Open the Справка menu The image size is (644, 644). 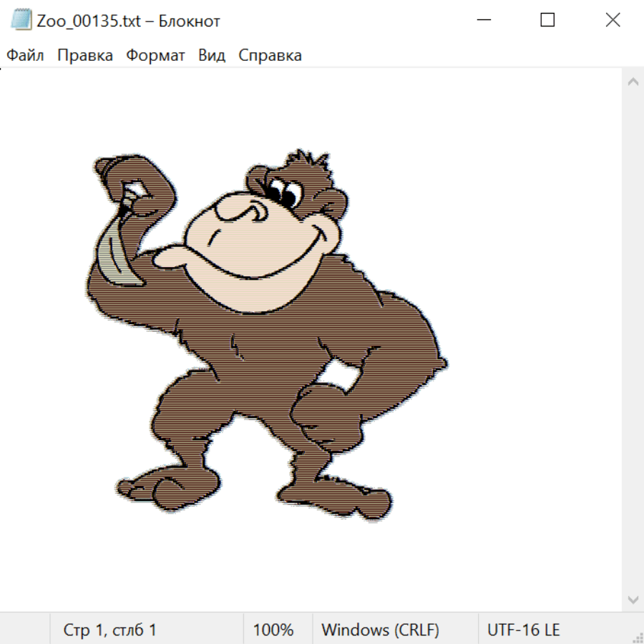tap(270, 56)
